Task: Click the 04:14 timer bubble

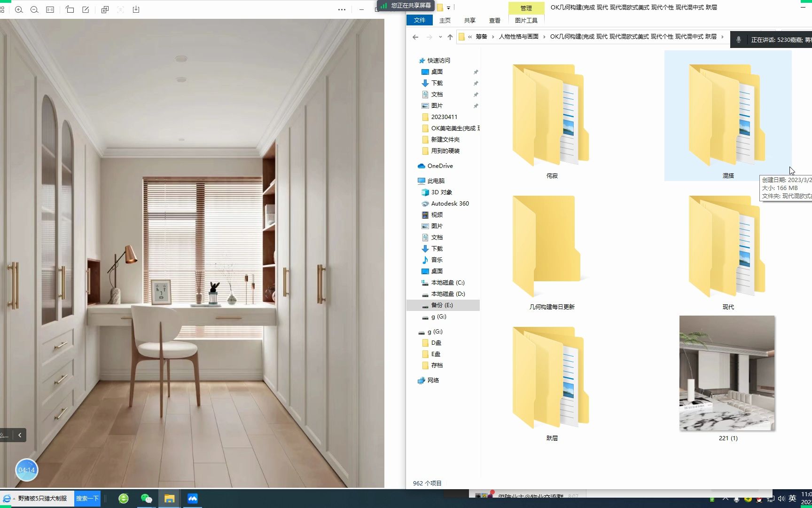Action: 26,470
